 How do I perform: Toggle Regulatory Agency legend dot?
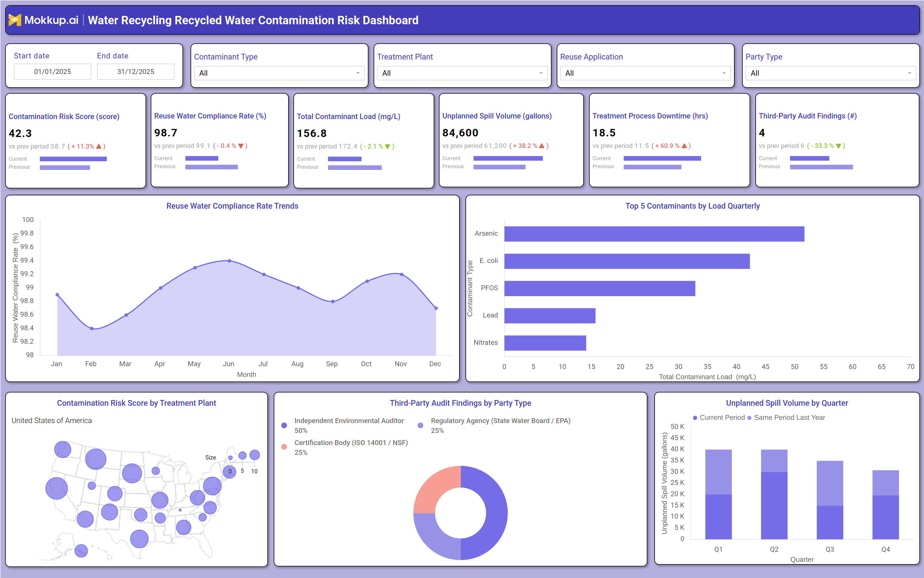point(420,425)
